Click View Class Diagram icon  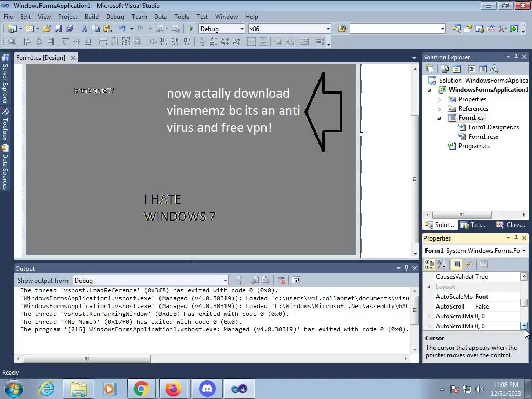click(495, 69)
